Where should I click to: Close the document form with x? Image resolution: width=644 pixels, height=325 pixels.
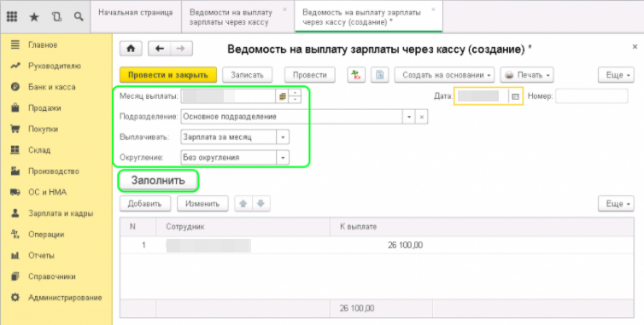pos(635,47)
